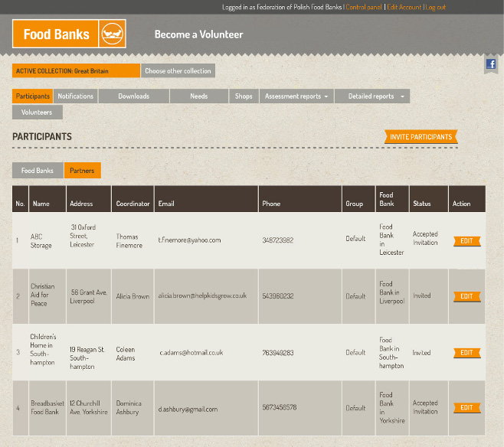This screenshot has height=447, width=504.
Task: Open the Become a Volunteer link
Action: (198, 34)
